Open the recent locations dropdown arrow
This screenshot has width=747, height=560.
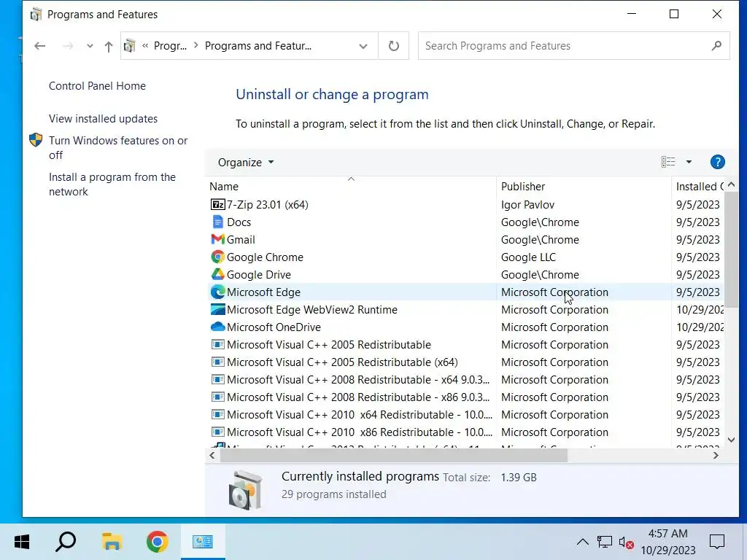click(x=90, y=46)
